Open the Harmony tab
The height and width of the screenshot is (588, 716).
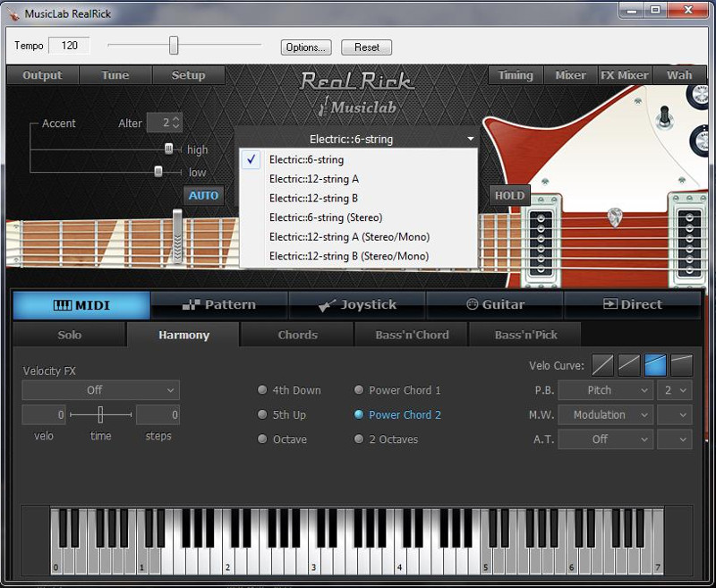pos(183,335)
